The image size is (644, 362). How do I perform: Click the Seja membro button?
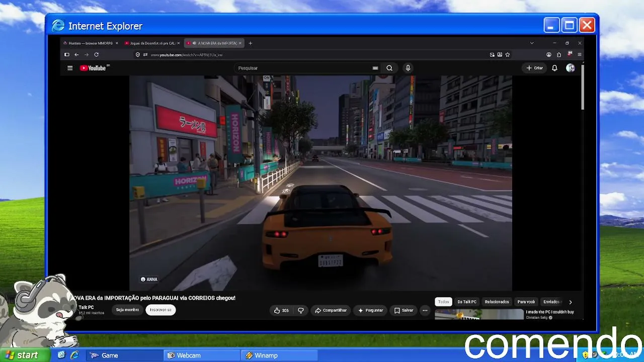point(127,310)
